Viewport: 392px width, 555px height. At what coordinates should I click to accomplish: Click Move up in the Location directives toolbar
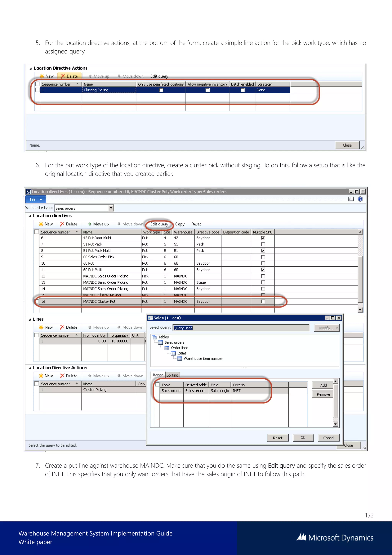pos(99,224)
